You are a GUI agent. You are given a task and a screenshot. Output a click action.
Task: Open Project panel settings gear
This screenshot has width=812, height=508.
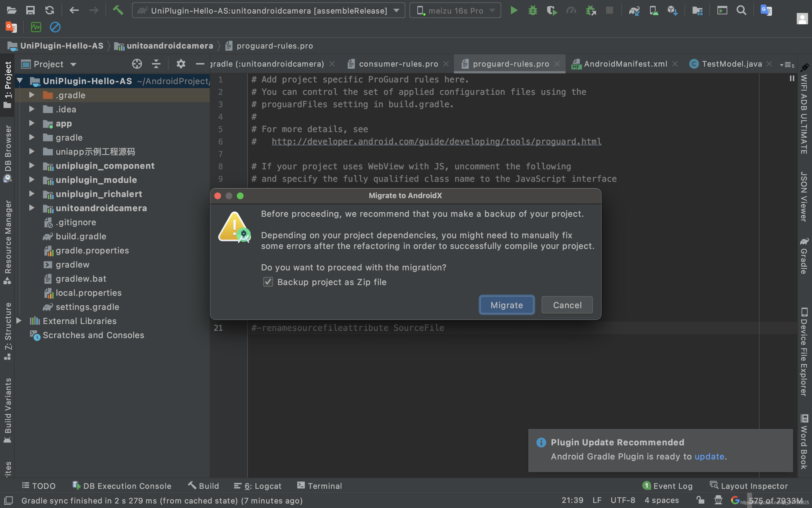coord(181,64)
